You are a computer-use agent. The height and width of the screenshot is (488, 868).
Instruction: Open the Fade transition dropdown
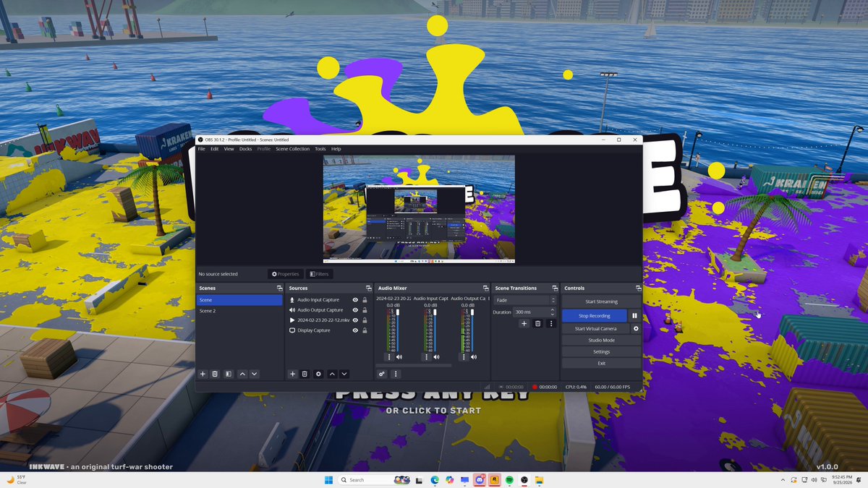(524, 300)
